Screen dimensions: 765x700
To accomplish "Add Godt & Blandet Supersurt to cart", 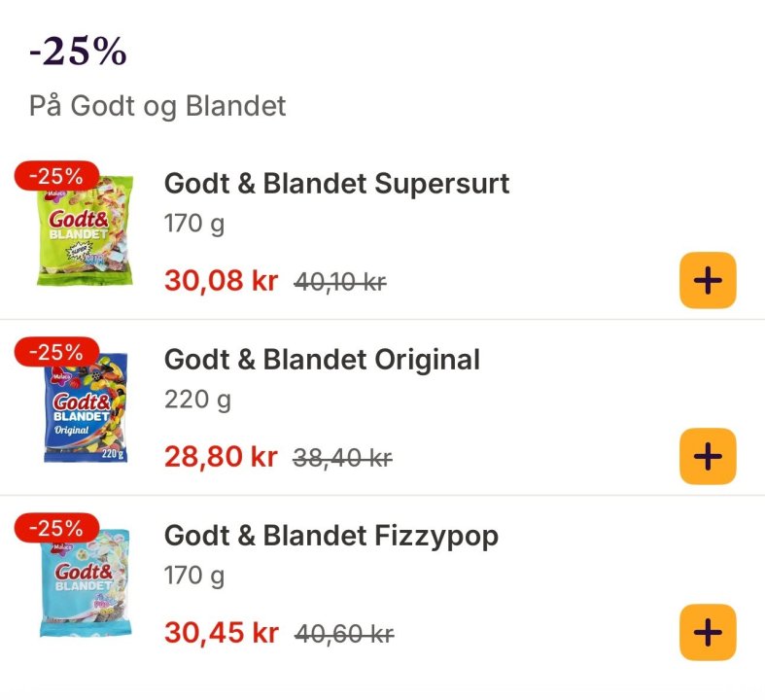I will pos(707,280).
